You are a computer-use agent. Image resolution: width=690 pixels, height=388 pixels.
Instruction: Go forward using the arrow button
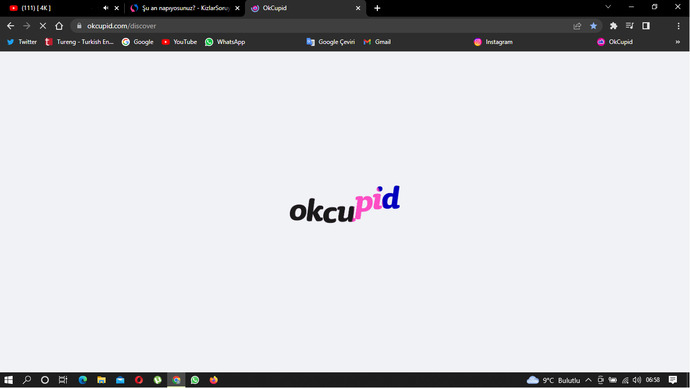click(27, 26)
